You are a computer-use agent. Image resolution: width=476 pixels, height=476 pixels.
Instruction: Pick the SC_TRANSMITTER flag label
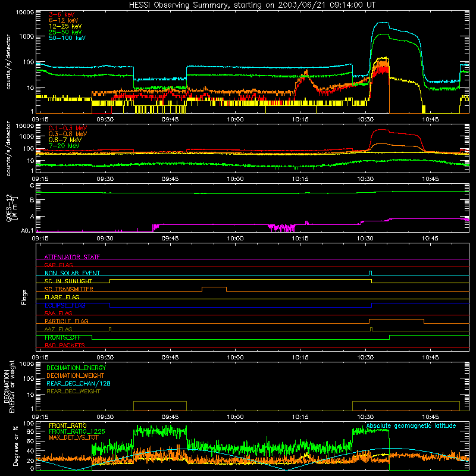[69, 289]
